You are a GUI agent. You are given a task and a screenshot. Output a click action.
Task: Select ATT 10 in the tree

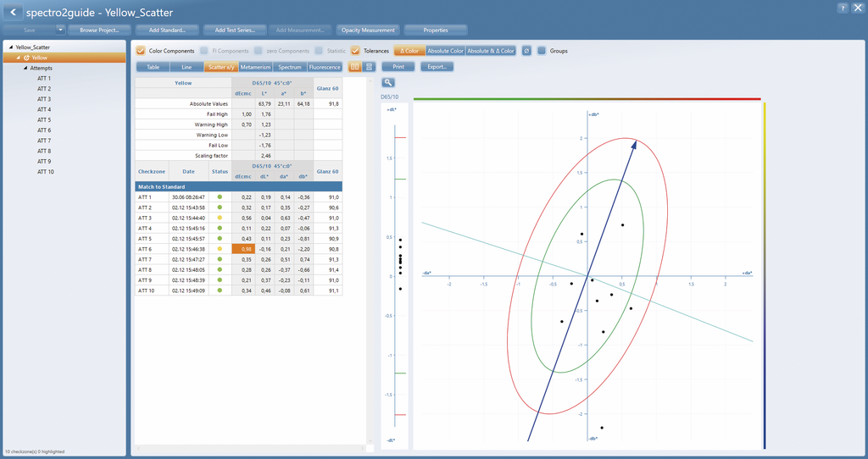pos(46,172)
